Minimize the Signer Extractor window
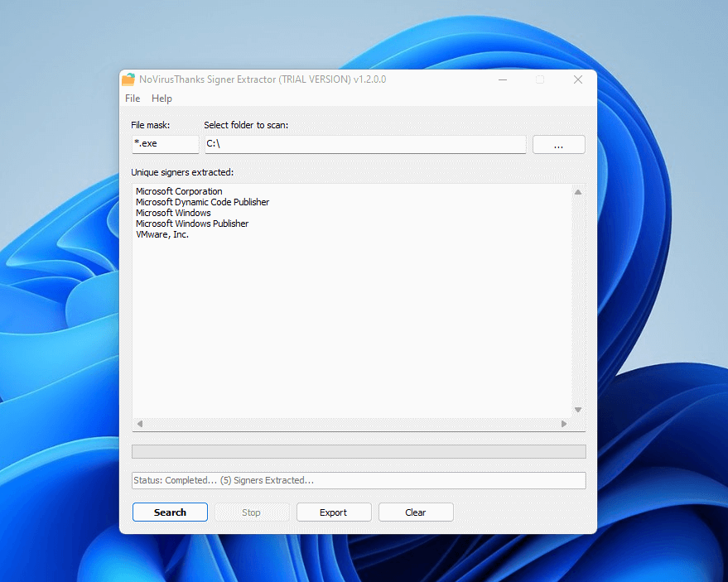 click(503, 79)
